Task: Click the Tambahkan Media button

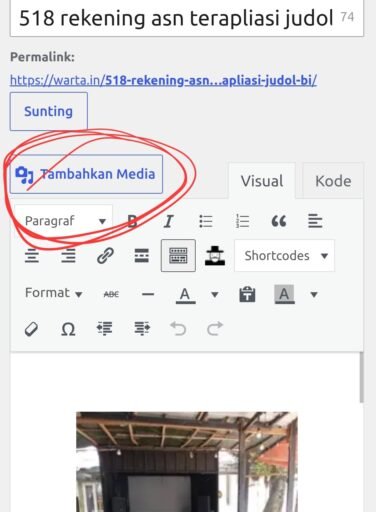Action: point(86,174)
